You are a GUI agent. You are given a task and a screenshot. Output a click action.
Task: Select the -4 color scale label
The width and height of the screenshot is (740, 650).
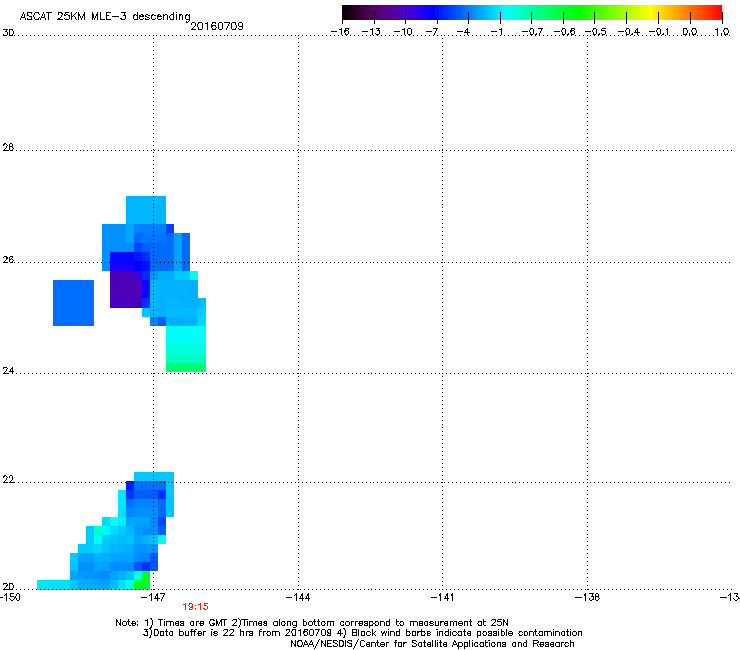coord(463,32)
